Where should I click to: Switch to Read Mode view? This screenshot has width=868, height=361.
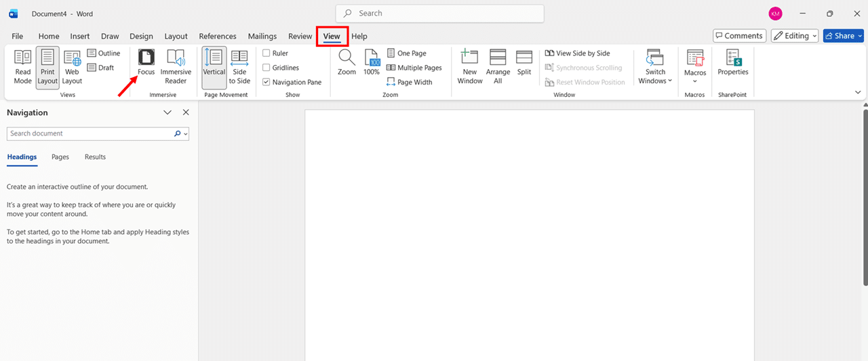(23, 67)
